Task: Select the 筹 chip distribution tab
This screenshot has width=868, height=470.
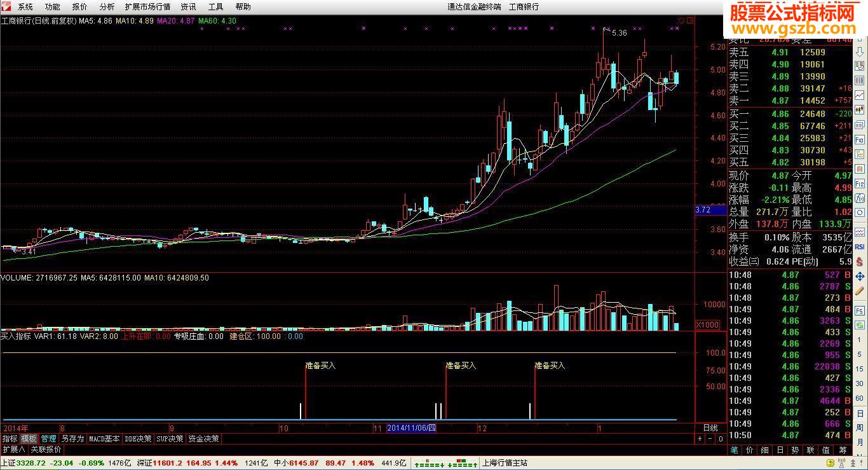Action: point(842,450)
